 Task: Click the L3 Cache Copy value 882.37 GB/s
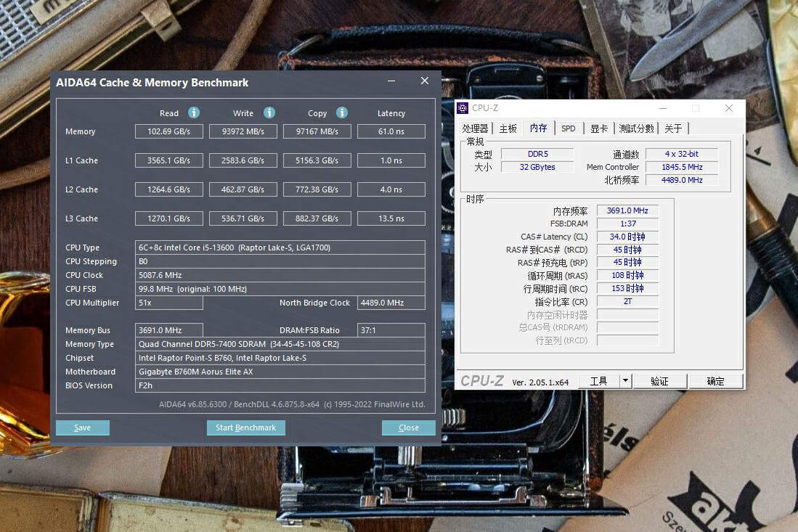(317, 218)
